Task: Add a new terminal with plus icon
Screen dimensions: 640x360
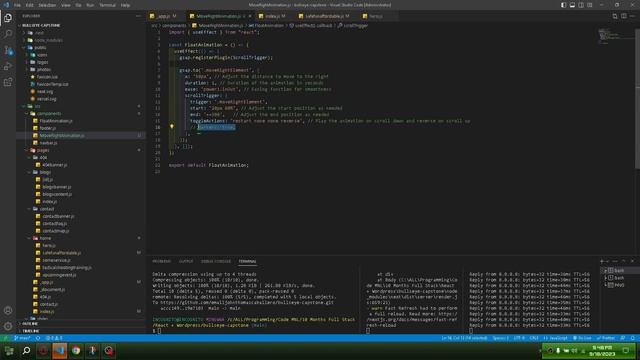Action: click(602, 261)
